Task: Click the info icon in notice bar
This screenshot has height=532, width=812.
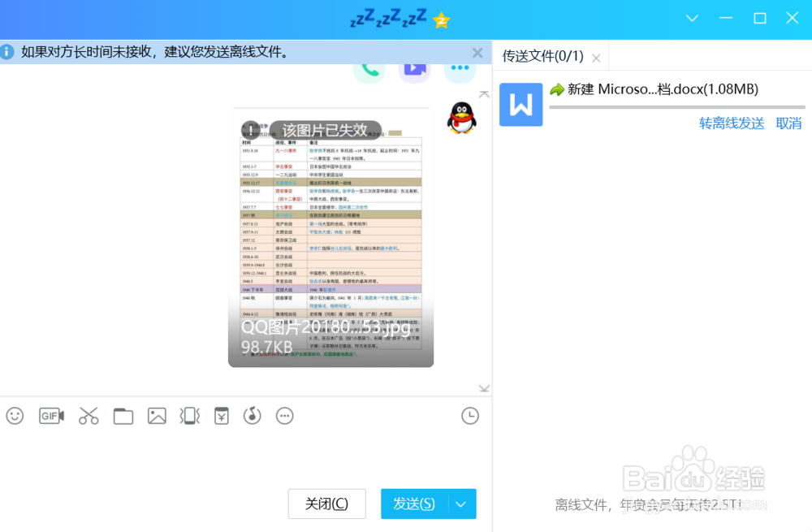Action: point(7,52)
